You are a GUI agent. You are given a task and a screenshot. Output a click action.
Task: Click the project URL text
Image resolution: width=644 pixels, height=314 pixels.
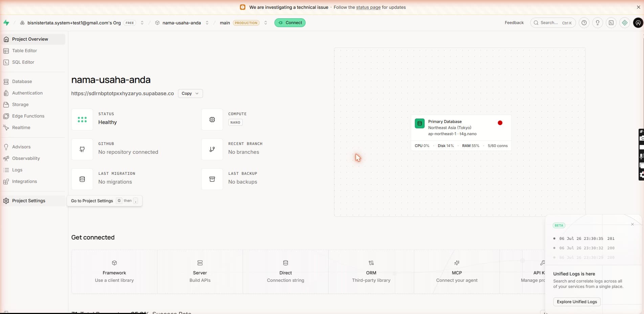pyautogui.click(x=123, y=93)
